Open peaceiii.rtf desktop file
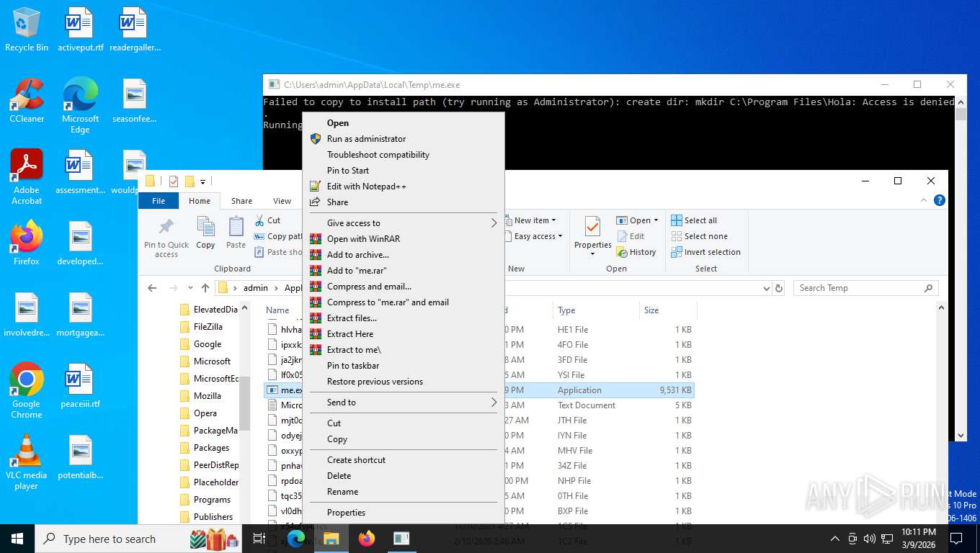The height and width of the screenshot is (553, 980). coord(80,386)
